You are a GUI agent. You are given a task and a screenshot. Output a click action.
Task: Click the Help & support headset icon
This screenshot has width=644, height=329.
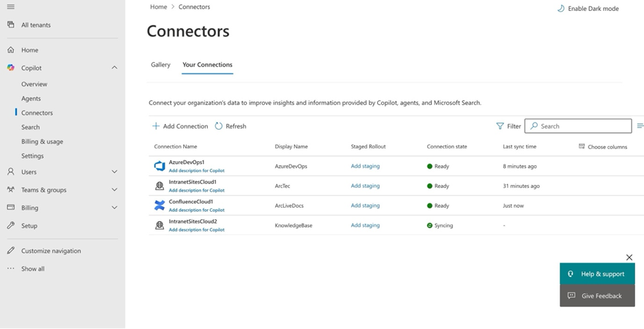pos(571,273)
